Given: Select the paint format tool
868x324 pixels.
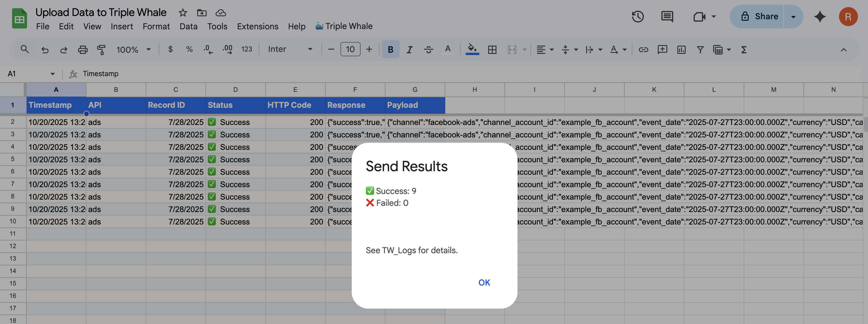Looking at the screenshot, I should click(x=101, y=49).
